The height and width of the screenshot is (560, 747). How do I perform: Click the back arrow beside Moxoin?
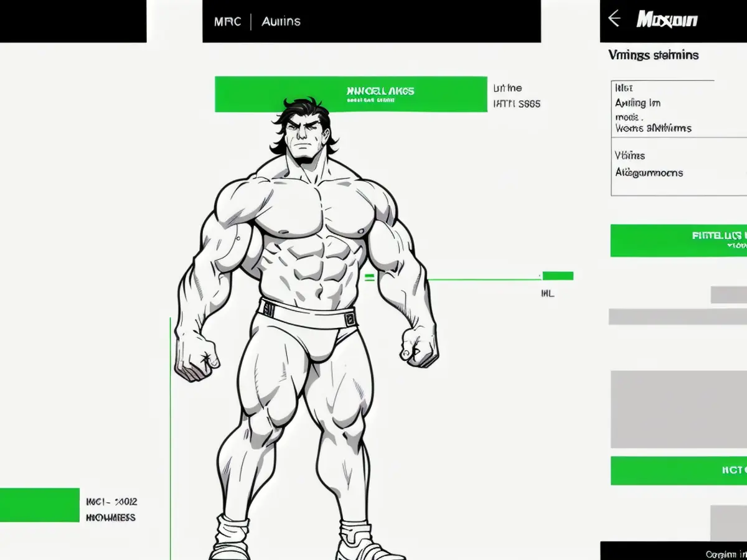click(614, 19)
